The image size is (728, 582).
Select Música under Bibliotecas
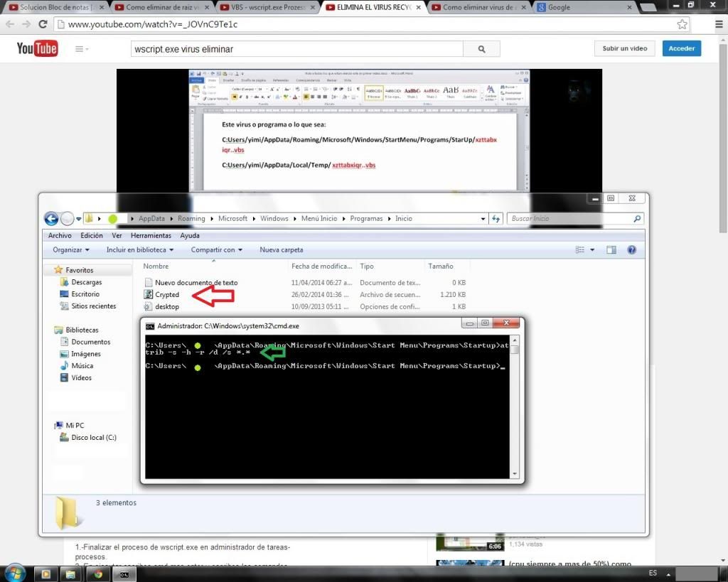(x=82, y=366)
